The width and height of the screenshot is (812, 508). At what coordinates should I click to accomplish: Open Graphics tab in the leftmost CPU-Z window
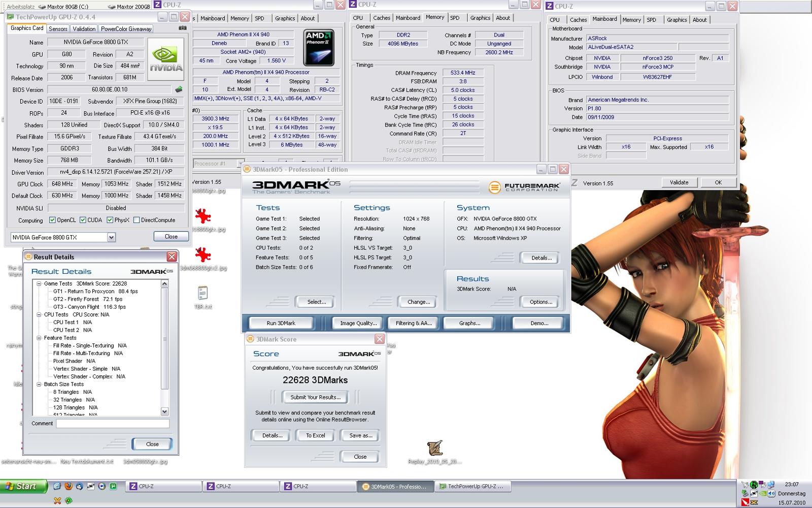[x=285, y=18]
